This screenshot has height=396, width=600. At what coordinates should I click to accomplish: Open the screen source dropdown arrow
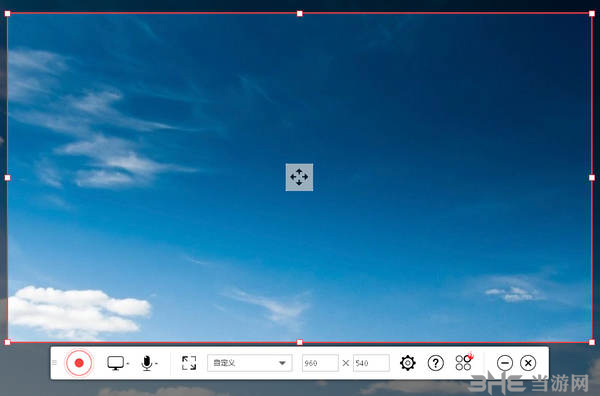pyautogui.click(x=128, y=363)
